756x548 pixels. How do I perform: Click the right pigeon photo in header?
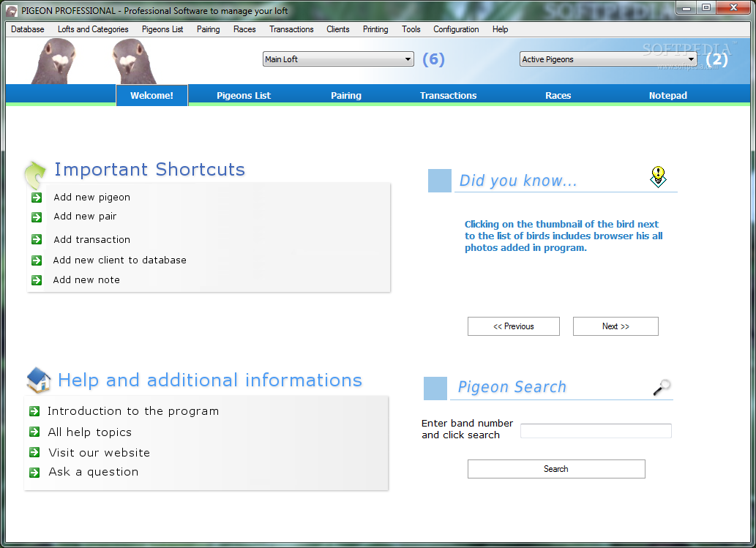134,61
